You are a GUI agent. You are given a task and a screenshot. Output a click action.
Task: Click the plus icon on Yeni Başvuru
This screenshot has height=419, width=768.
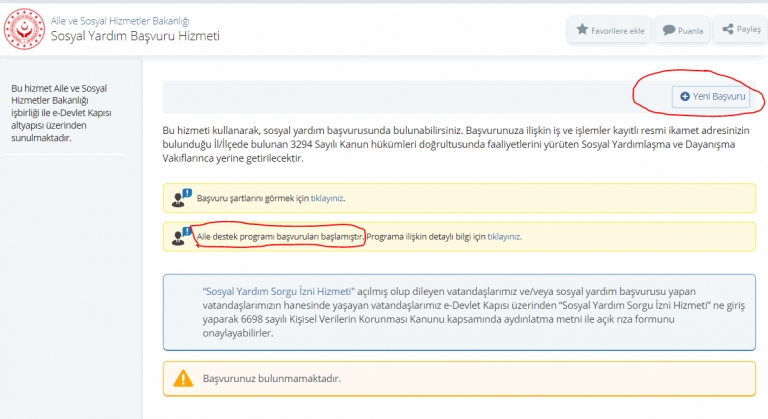tap(685, 96)
